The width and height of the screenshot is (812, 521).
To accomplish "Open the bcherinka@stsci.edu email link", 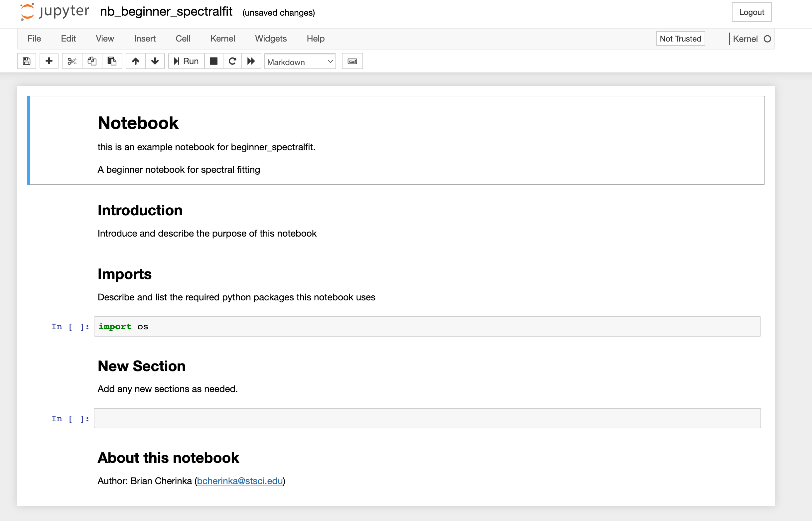I will (240, 480).
